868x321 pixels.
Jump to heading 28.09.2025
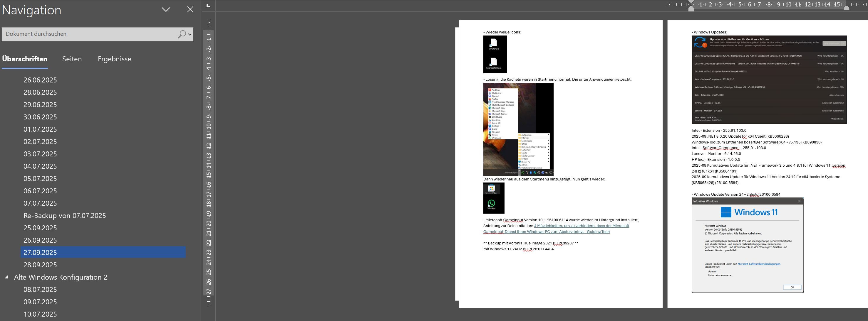pos(40,265)
